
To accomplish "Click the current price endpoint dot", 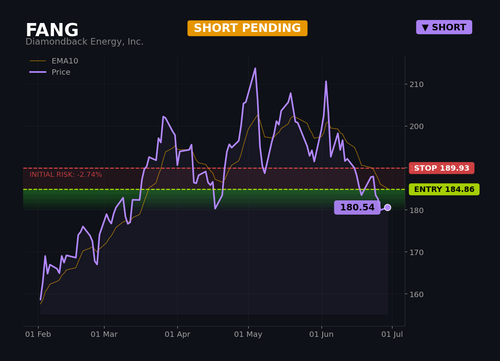I will coord(387,207).
